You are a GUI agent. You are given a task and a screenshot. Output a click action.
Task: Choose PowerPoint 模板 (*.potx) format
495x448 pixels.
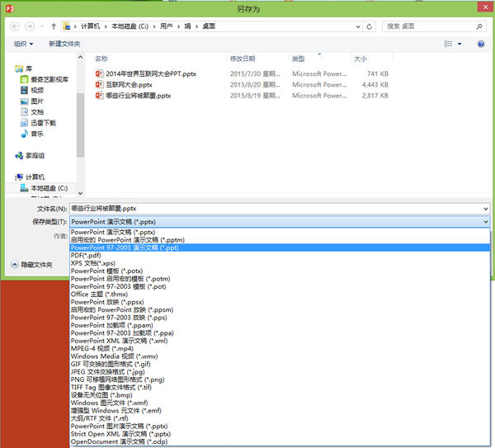coord(280,271)
